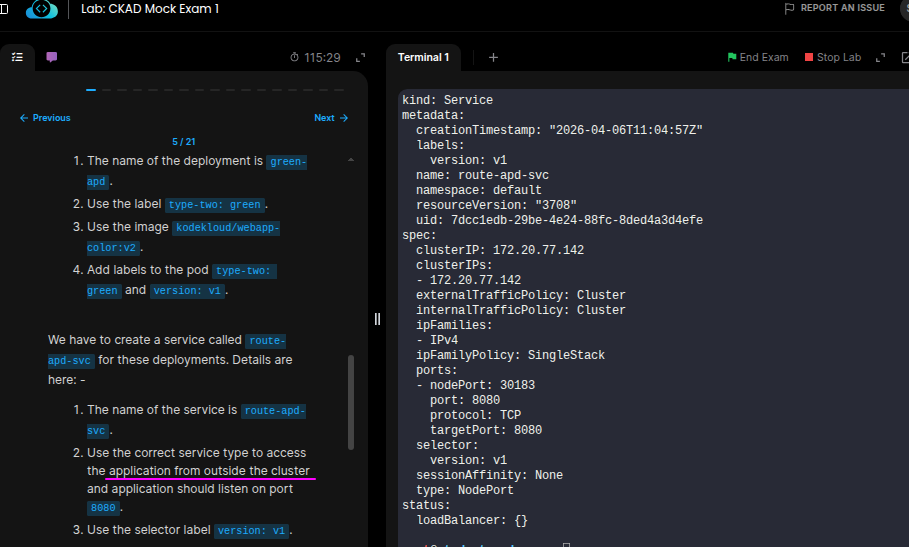Open the task list tab icon
This screenshot has height=547, width=909.
(17, 57)
